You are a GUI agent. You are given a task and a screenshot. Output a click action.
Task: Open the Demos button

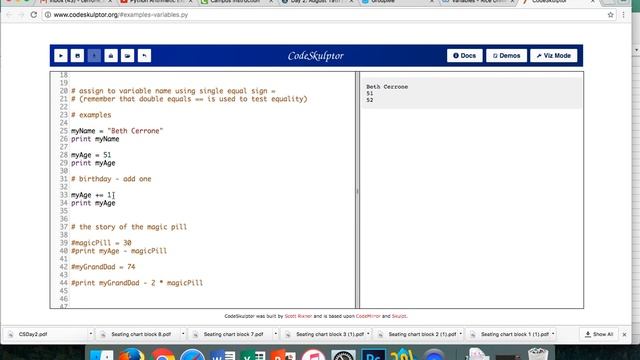tap(506, 56)
